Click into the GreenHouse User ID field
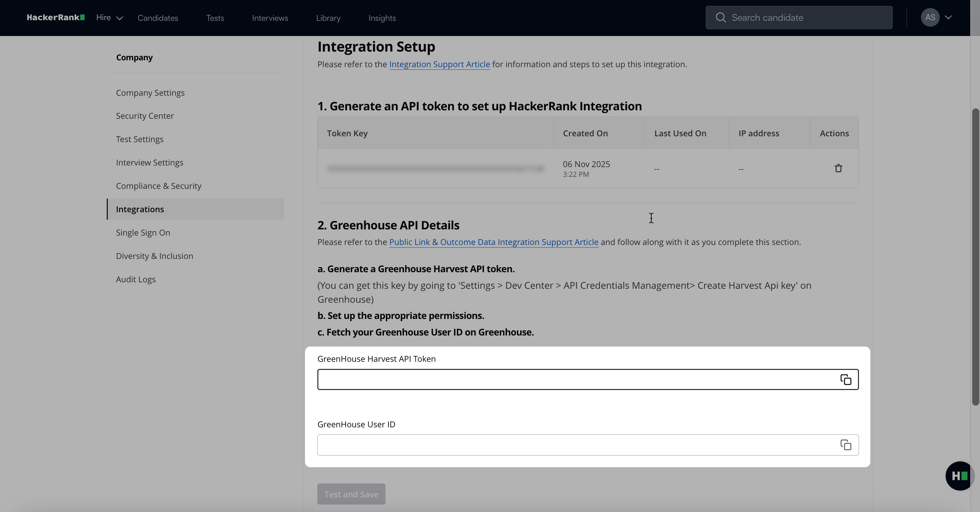Viewport: 980px width, 512px height. (571, 445)
